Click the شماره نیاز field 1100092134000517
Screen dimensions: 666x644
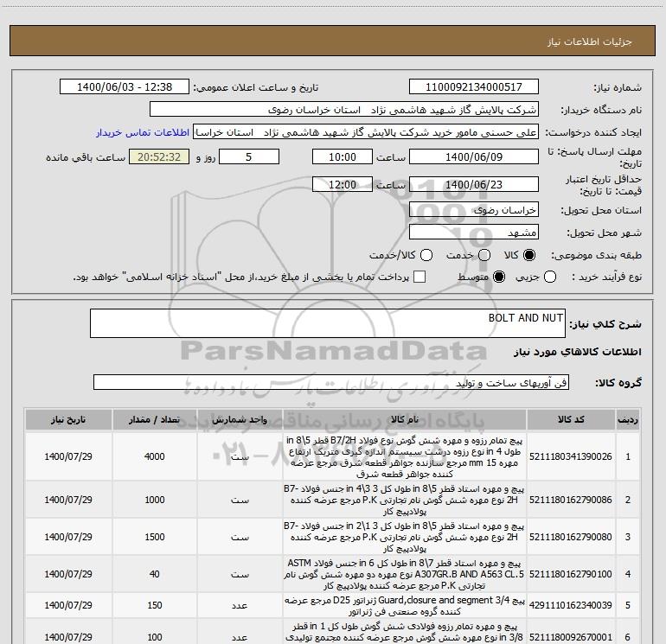coord(474,87)
